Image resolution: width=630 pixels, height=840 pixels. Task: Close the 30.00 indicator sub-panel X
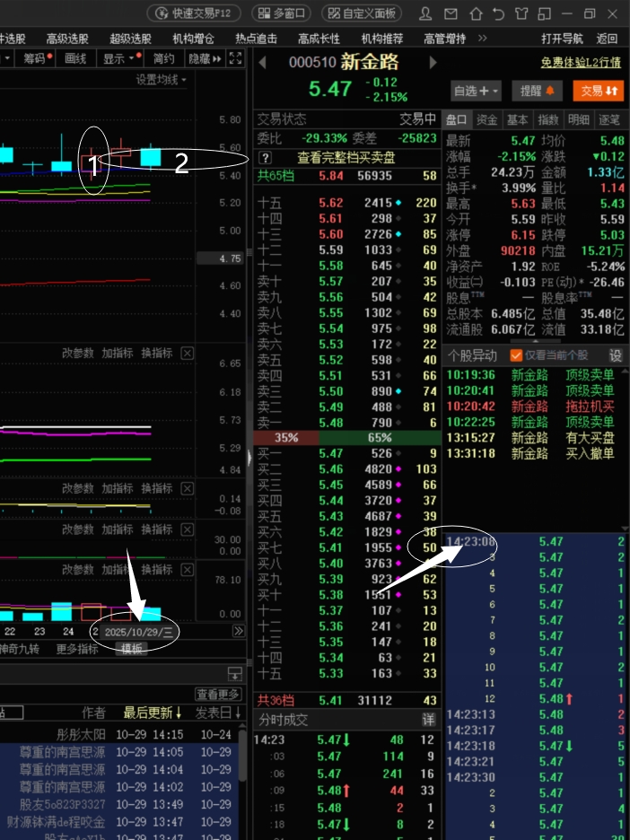187,529
